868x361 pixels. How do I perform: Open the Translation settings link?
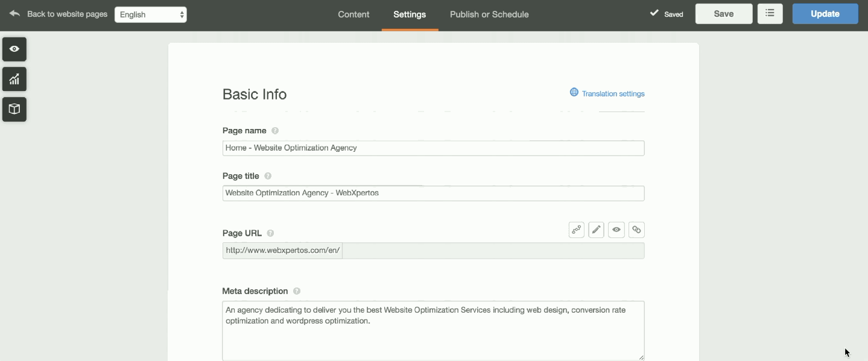pos(613,93)
